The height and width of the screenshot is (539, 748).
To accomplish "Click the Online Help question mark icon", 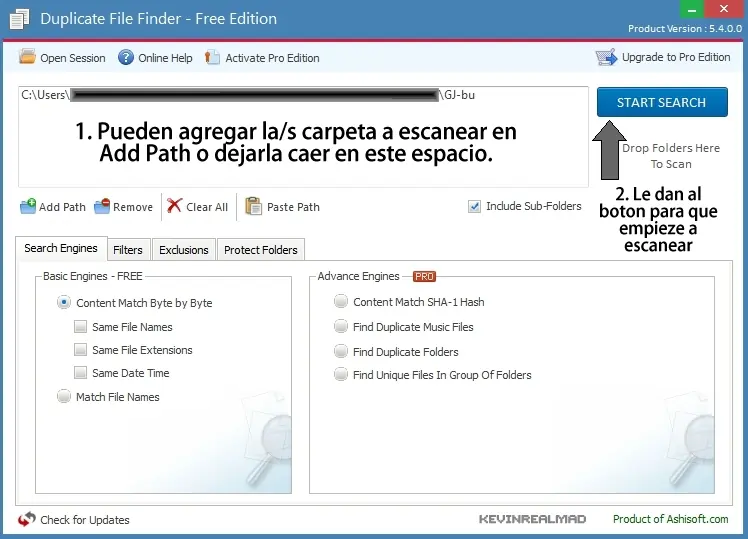I will pos(126,58).
